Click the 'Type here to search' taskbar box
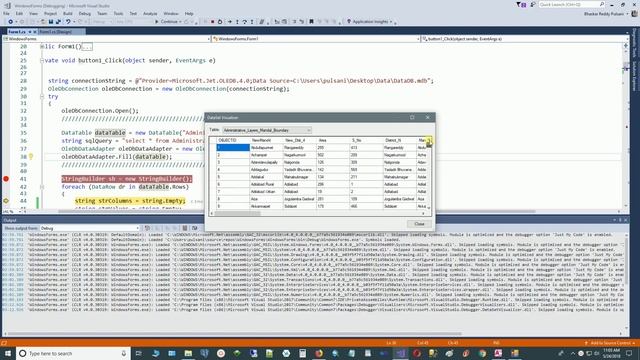The width and height of the screenshot is (640, 360). point(73,353)
